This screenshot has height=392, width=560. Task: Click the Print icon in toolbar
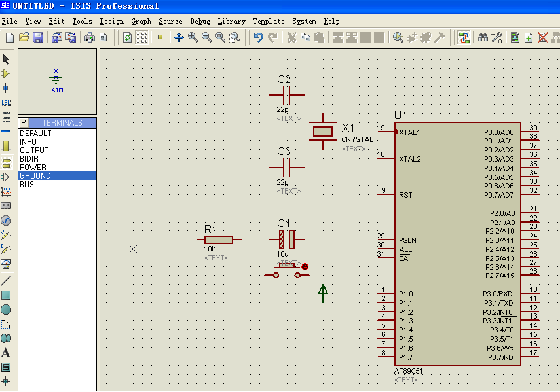90,37
